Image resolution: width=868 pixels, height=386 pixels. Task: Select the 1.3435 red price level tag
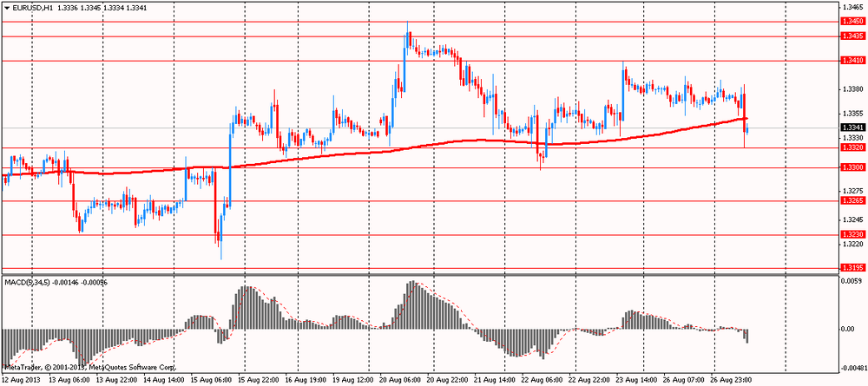(x=852, y=36)
